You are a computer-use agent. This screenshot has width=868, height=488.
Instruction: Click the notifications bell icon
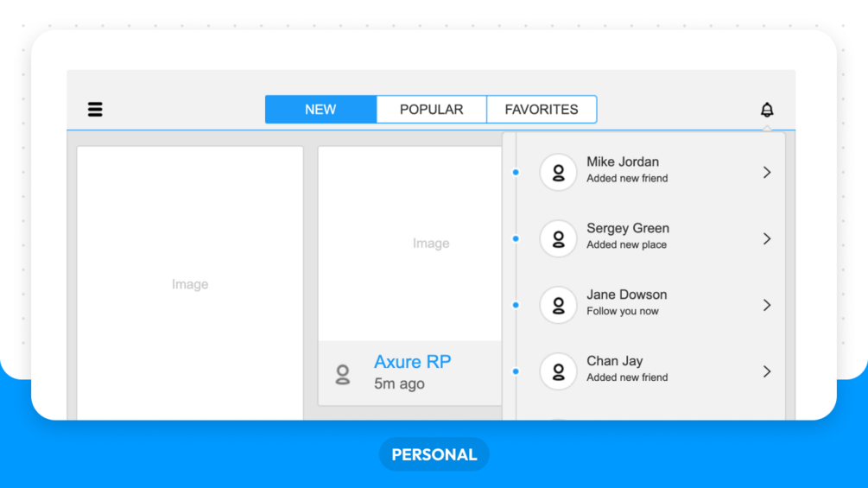pyautogui.click(x=767, y=110)
